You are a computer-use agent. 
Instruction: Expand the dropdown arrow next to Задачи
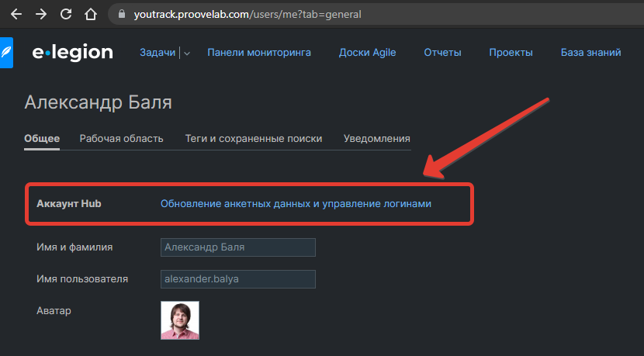click(x=187, y=54)
